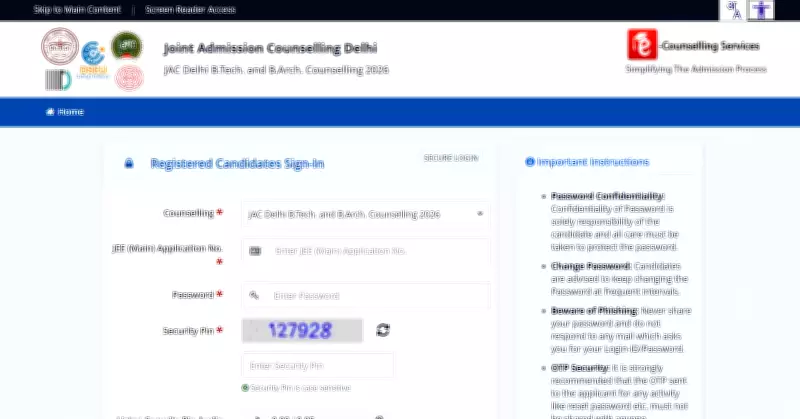Open the Counselling dropdown
Viewport: 800px width, 419px height.
pos(366,214)
